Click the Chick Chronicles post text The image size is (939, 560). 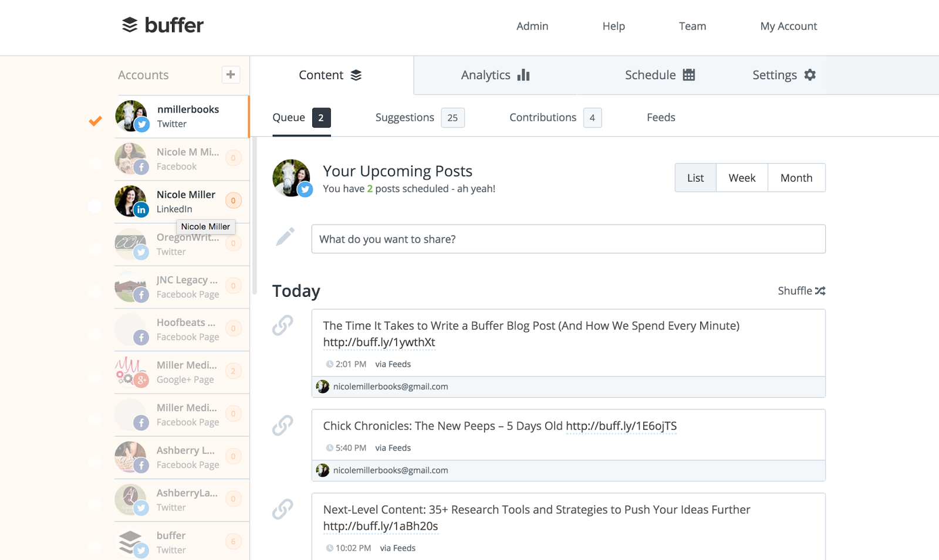[443, 426]
